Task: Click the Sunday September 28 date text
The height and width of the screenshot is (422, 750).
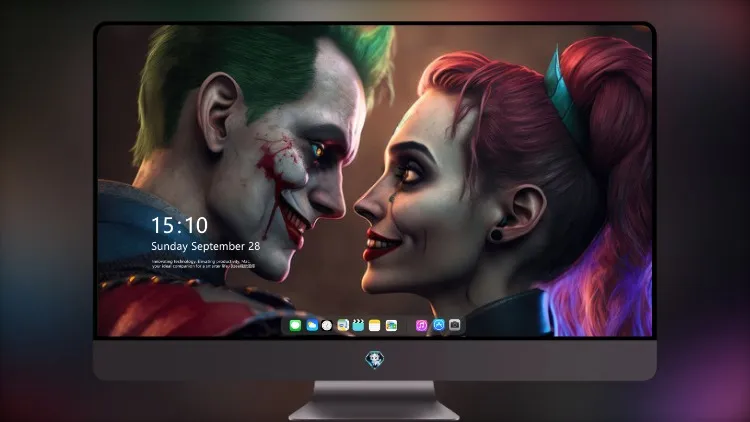Action: [x=206, y=246]
